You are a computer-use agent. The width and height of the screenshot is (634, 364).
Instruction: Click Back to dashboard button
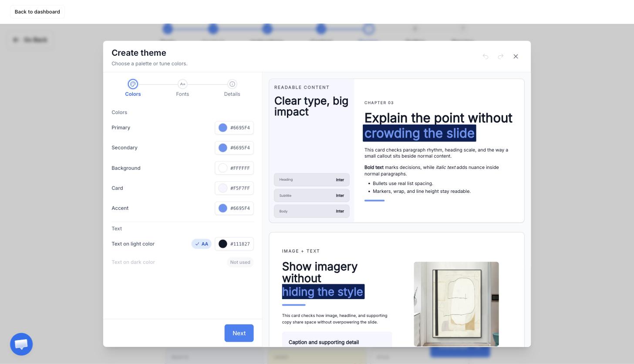point(37,12)
